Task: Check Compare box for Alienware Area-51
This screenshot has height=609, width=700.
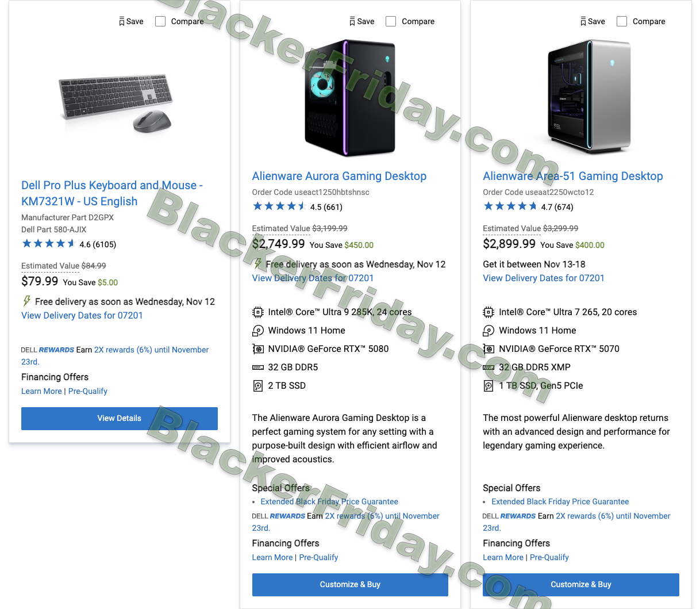Action: coord(622,21)
